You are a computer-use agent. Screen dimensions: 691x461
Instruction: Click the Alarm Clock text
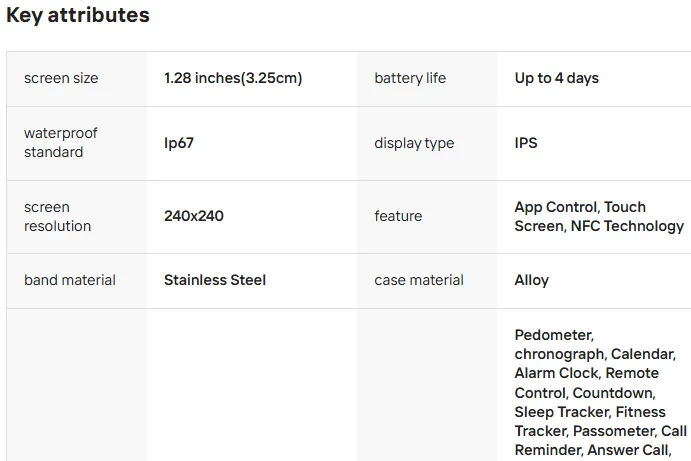pos(556,373)
